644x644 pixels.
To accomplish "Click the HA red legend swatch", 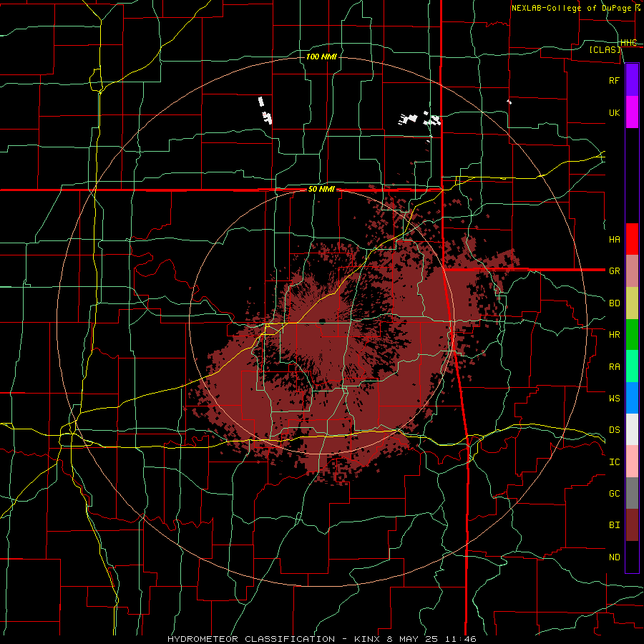I will pyautogui.click(x=632, y=239).
